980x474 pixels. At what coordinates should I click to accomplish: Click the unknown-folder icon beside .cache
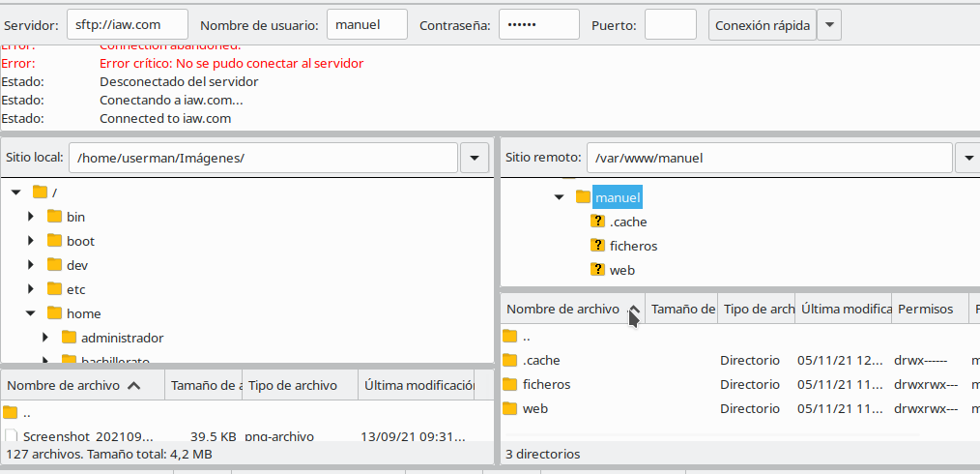tap(597, 222)
